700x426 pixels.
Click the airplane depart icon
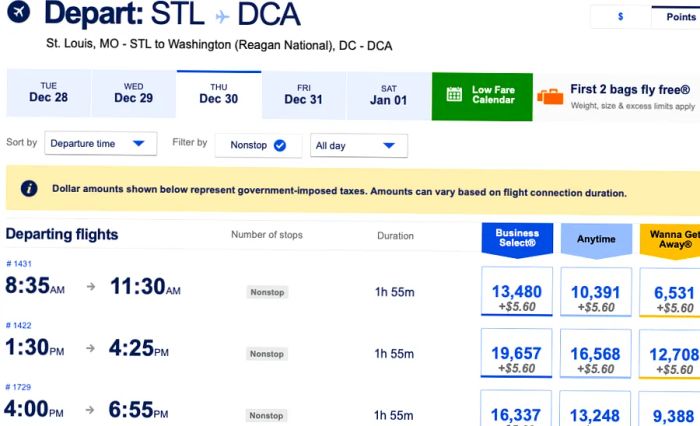[19, 12]
